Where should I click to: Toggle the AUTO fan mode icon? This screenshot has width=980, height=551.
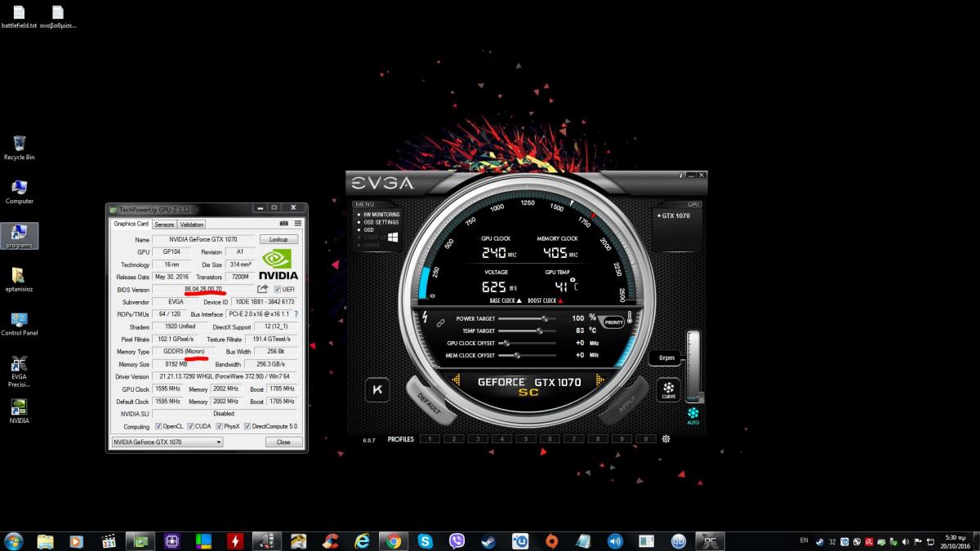pos(693,415)
